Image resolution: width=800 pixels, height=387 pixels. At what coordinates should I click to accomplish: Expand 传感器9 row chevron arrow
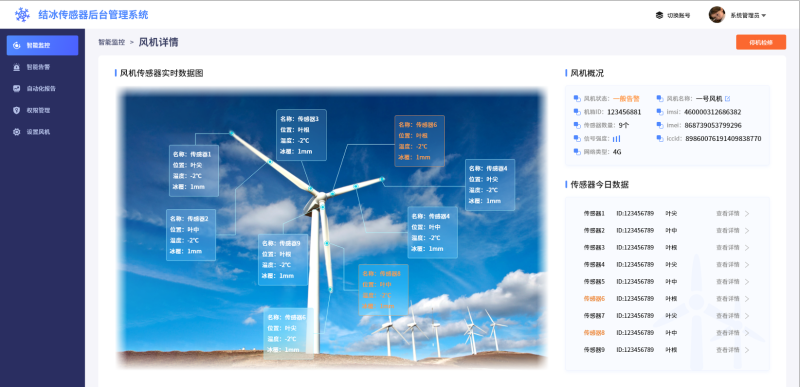coord(747,350)
